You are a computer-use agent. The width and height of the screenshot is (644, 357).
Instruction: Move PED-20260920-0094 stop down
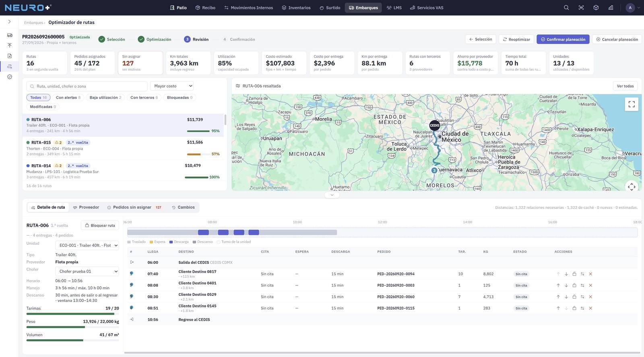tap(566, 274)
